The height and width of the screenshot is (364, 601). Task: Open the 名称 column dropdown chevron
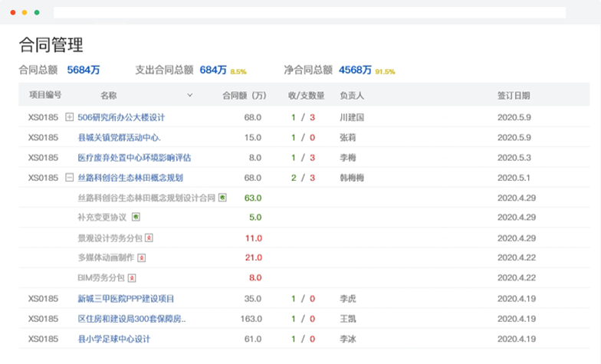189,95
